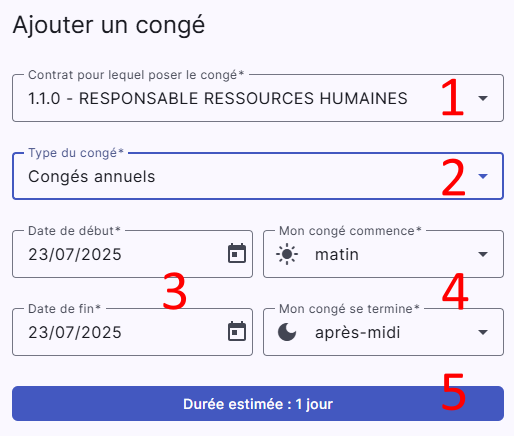The image size is (514, 436).
Task: Click the end date value in Date de fin
Action: pos(75,332)
